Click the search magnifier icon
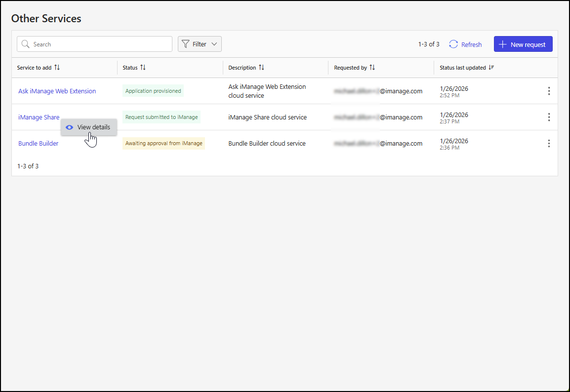The width and height of the screenshot is (570, 392). tap(25, 44)
